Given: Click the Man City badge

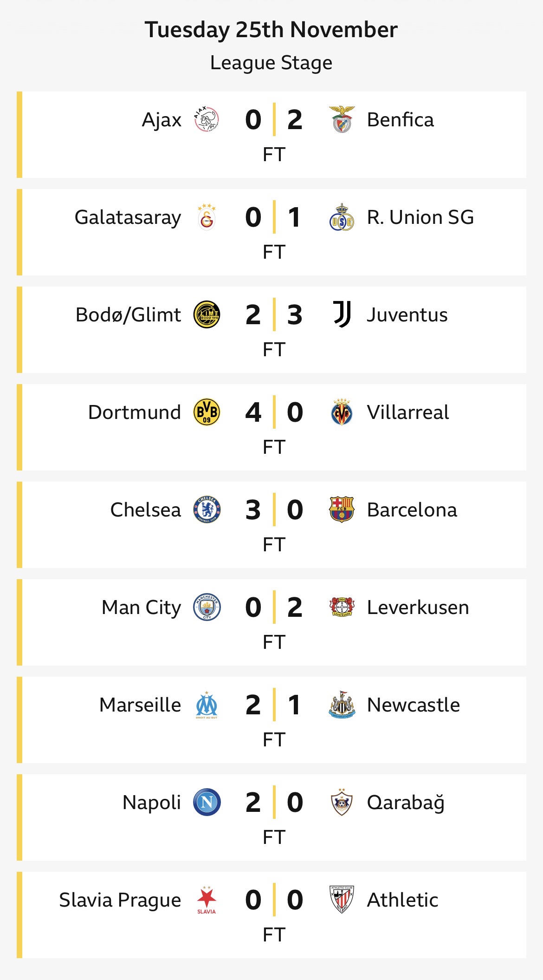Looking at the screenshot, I should (207, 607).
